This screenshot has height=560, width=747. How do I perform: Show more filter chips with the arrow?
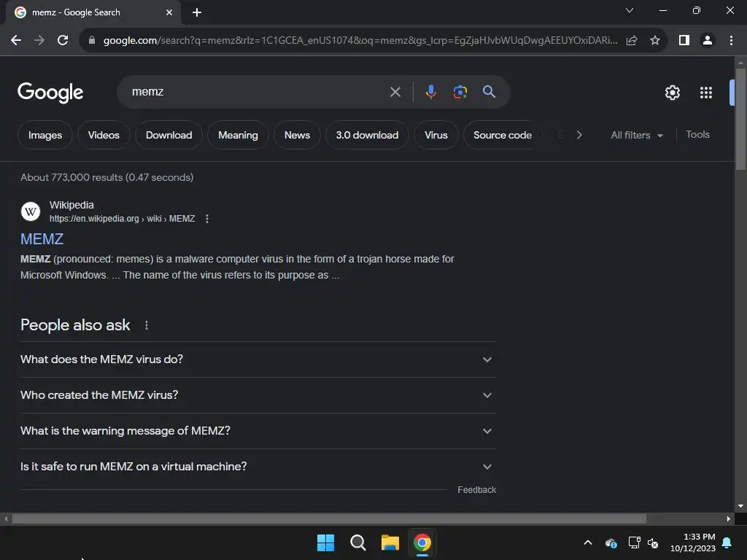(579, 135)
